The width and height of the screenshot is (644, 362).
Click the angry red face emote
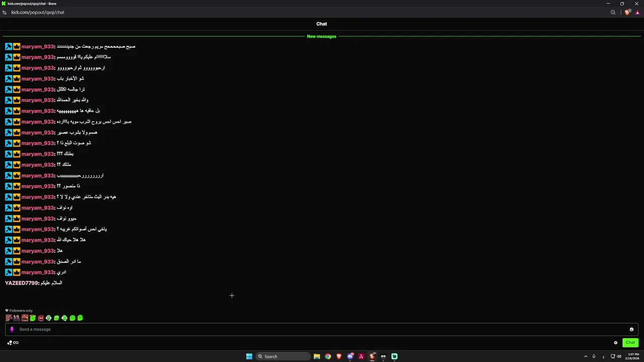coord(41,318)
